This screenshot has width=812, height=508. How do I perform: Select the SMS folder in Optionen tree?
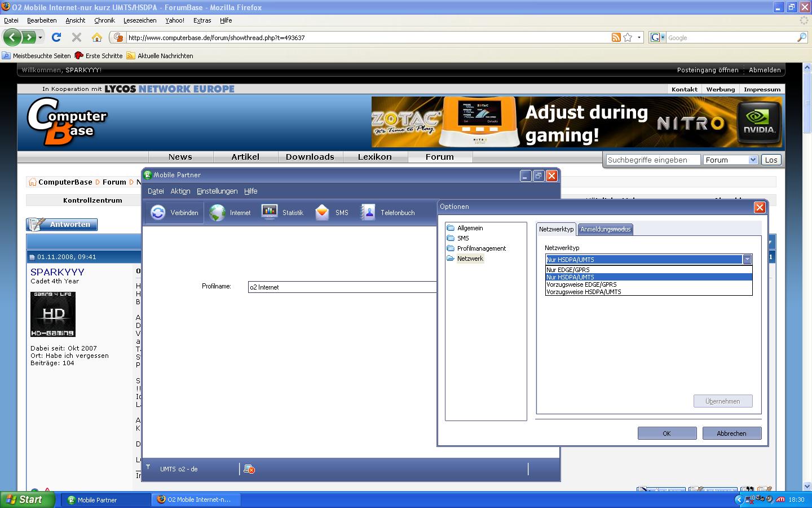pyautogui.click(x=457, y=238)
